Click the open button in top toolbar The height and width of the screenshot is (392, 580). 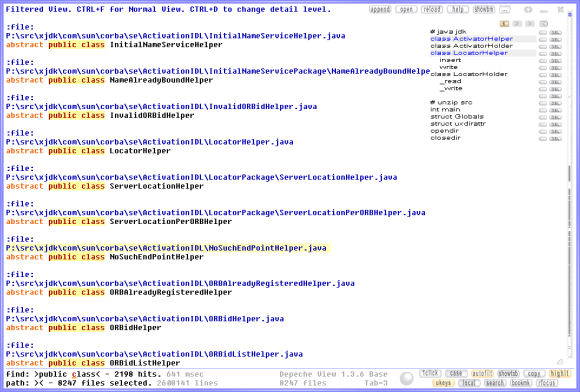point(406,9)
